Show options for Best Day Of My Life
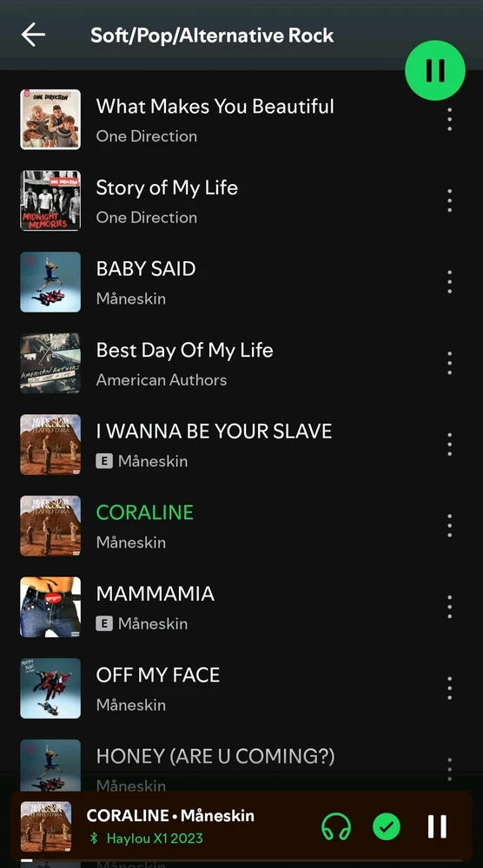Screen dimensions: 483x868 [449, 363]
